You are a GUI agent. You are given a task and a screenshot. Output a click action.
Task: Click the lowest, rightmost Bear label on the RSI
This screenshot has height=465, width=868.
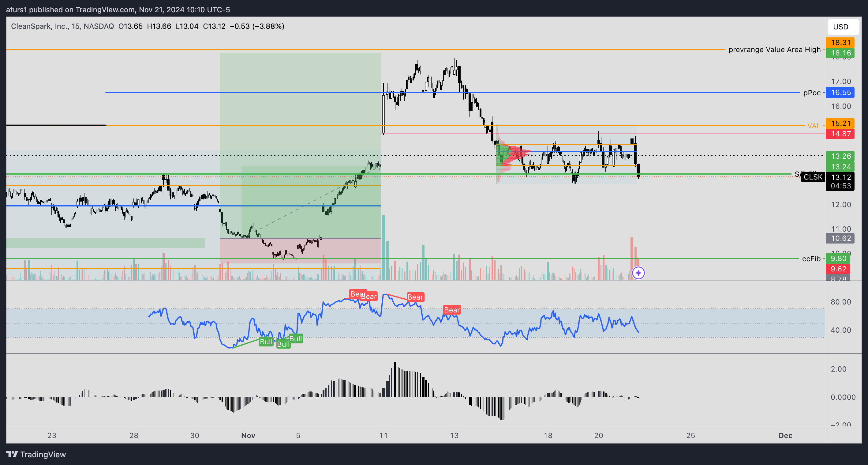452,310
